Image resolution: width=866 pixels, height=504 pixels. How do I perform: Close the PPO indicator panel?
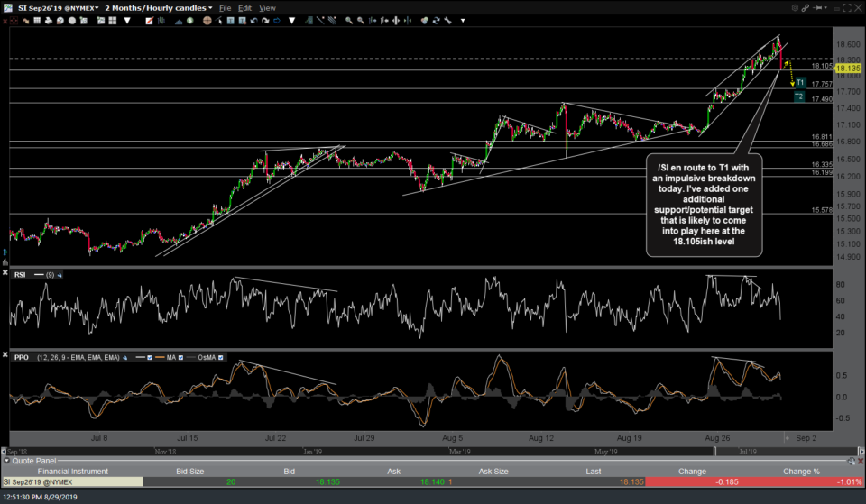(5, 355)
